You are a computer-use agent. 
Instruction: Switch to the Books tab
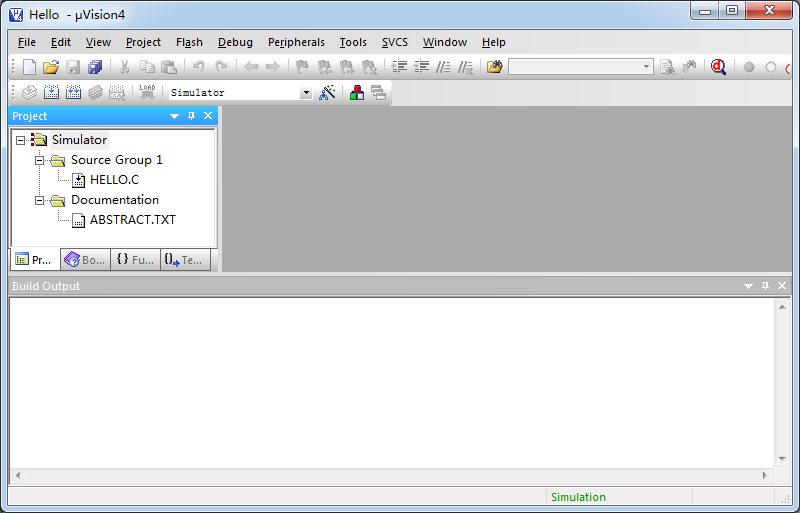pos(85,260)
